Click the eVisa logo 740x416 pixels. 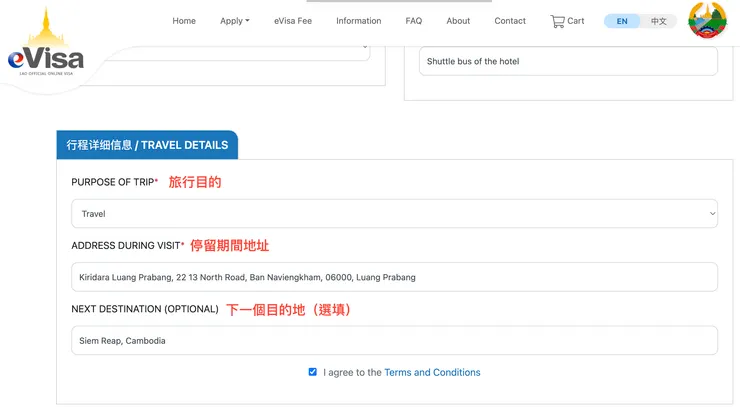coord(46,43)
